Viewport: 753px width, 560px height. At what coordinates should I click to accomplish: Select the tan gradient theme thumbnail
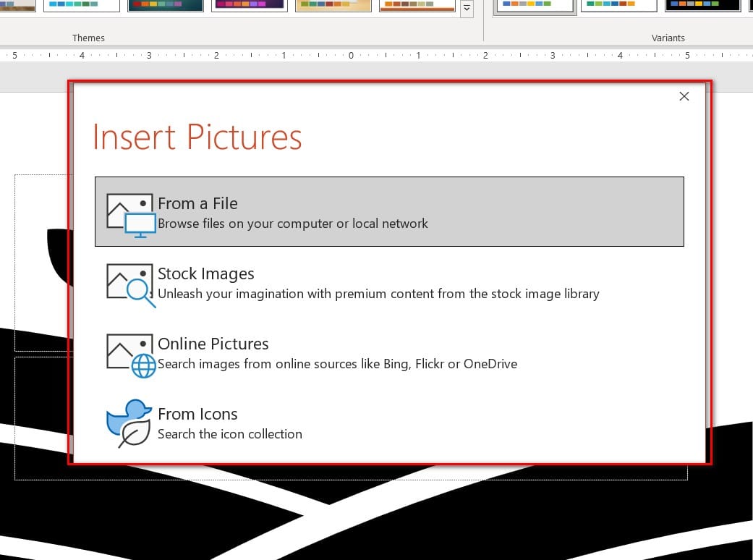[333, 6]
